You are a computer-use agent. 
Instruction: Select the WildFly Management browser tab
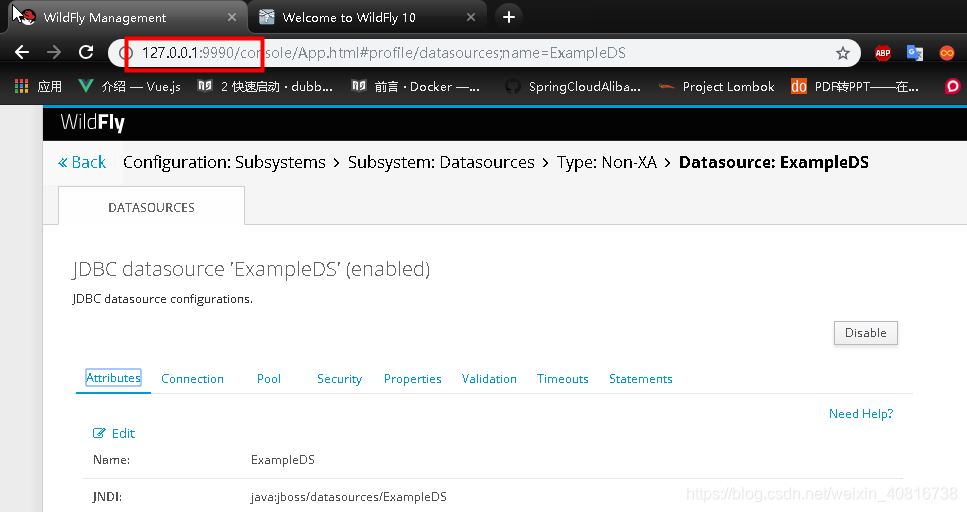point(126,17)
